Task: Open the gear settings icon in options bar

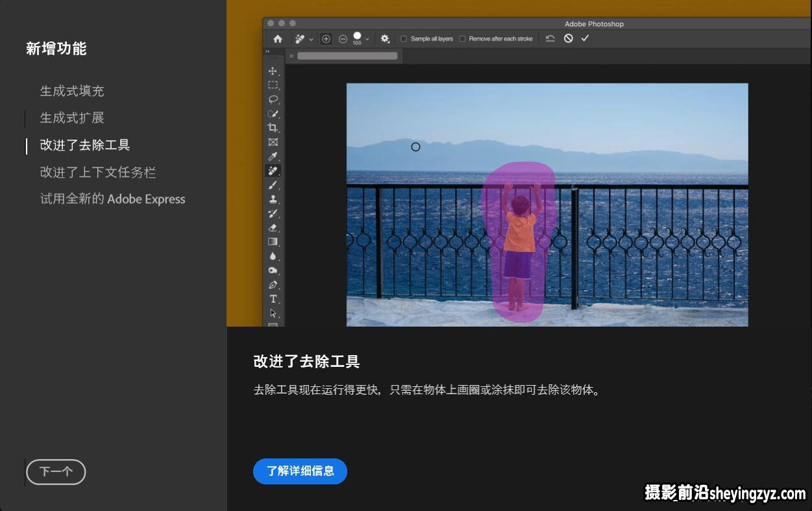Action: pos(385,39)
